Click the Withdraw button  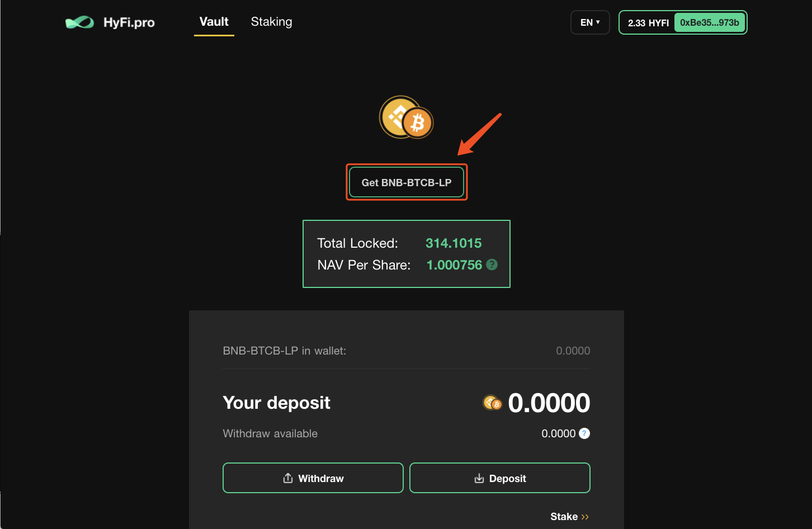[x=313, y=478]
